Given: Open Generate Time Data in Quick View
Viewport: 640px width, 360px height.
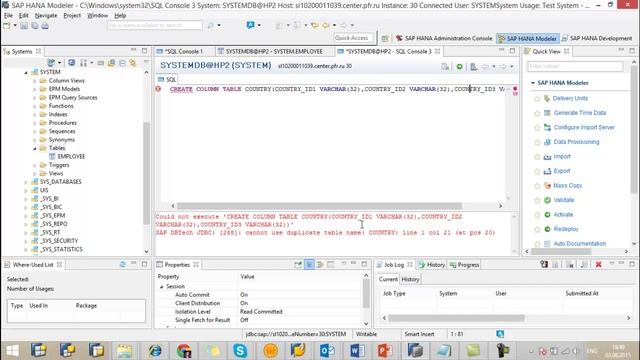Looking at the screenshot, I should tap(580, 113).
